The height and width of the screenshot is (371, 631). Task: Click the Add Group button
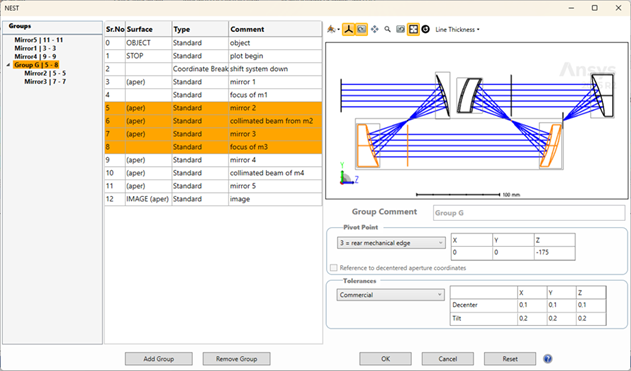pos(159,359)
